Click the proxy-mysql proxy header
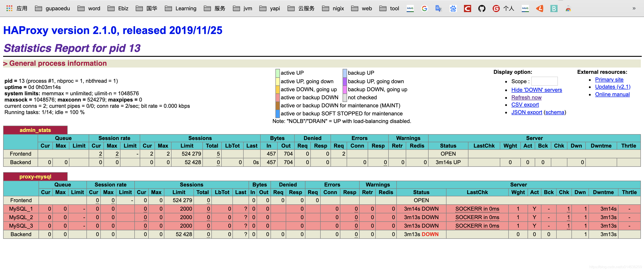This screenshot has height=271, width=644. tap(35, 176)
